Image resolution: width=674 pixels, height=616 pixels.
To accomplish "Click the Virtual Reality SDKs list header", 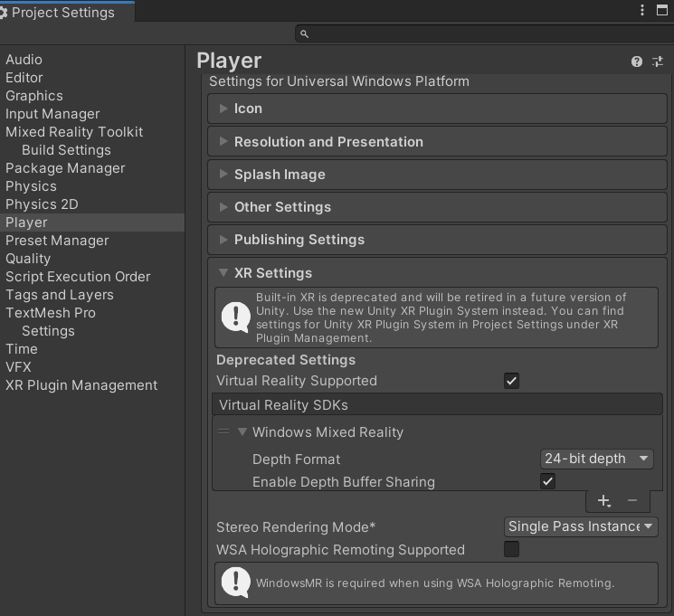I will point(437,404).
